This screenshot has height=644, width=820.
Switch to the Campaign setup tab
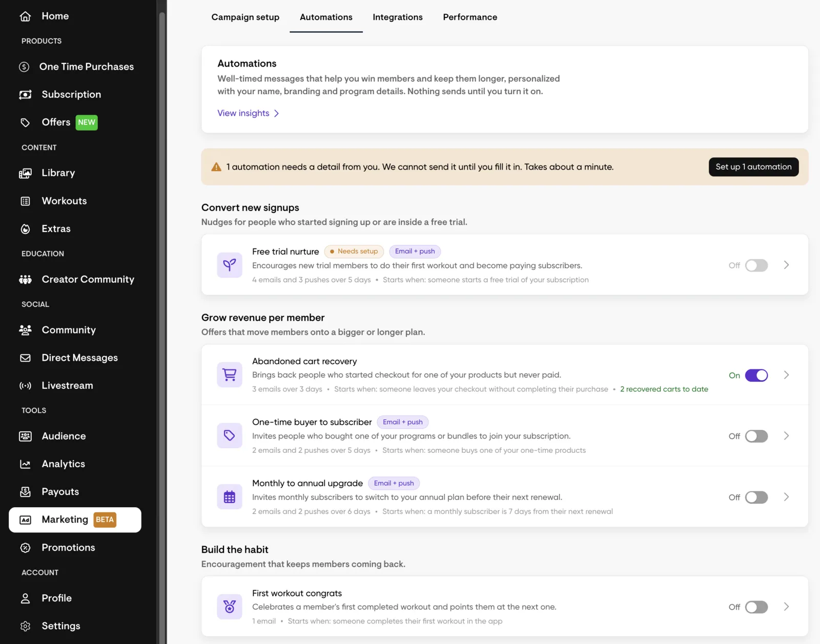pyautogui.click(x=245, y=17)
